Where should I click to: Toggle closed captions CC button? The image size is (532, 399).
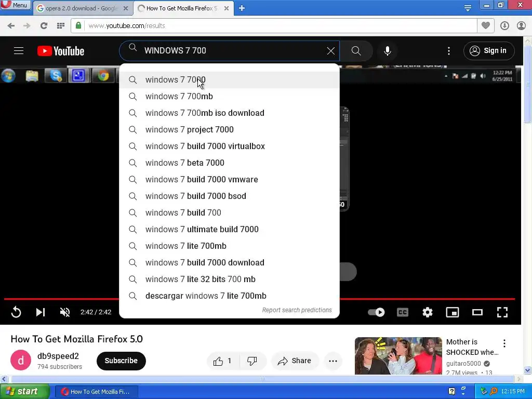click(403, 312)
